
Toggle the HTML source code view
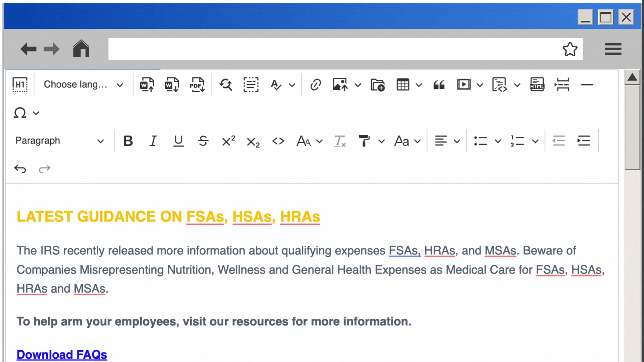tap(537, 85)
